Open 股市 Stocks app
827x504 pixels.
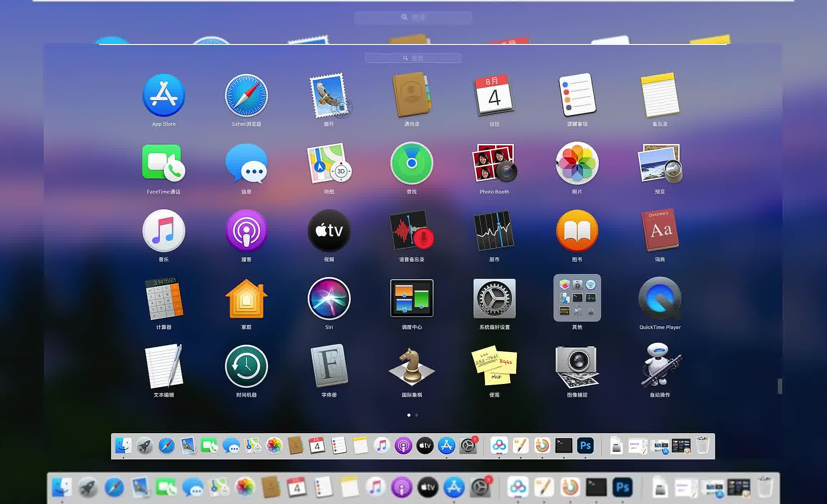[x=495, y=231]
